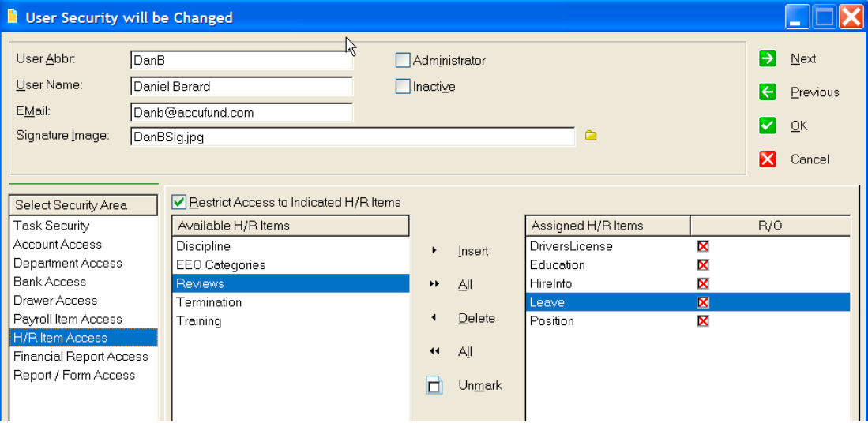Click the document icon in the title bar
Image resolution: width=868 pixels, height=423 pixels.
click(x=12, y=17)
